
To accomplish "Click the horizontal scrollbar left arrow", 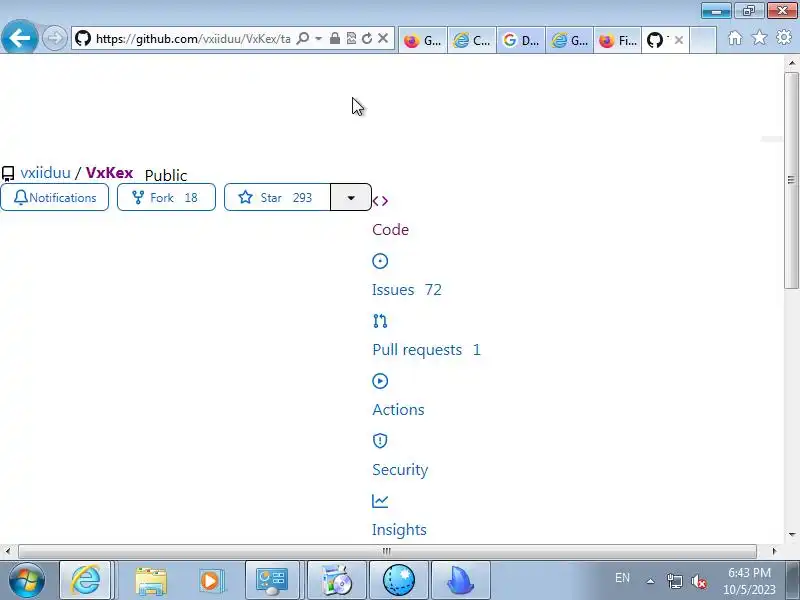I will [x=7, y=551].
